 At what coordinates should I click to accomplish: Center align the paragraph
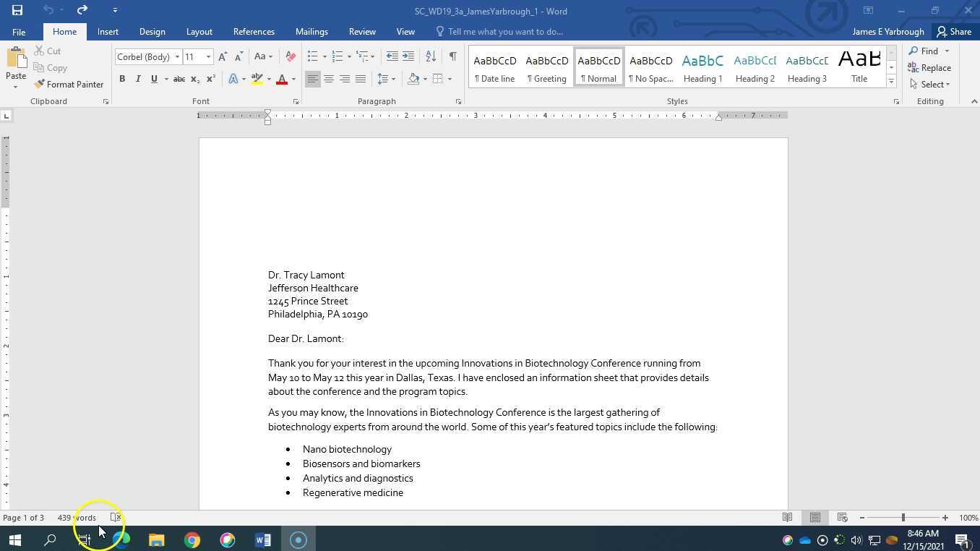(x=329, y=79)
